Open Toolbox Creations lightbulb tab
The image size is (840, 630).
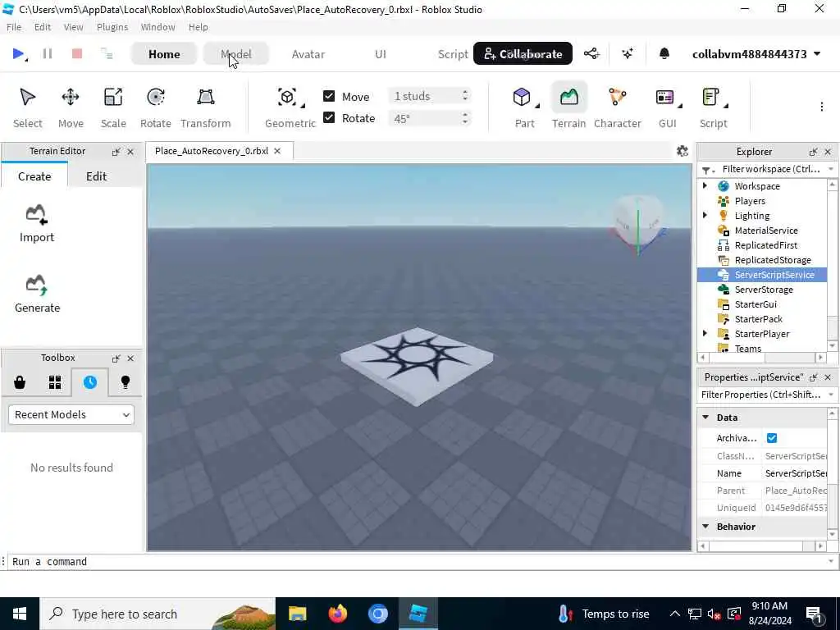click(126, 382)
